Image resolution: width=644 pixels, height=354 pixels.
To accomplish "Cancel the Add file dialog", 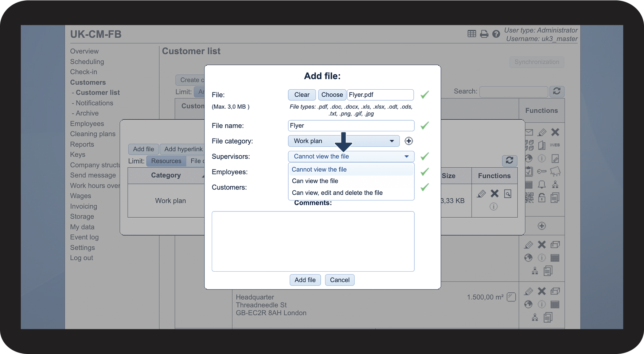I will (x=340, y=280).
